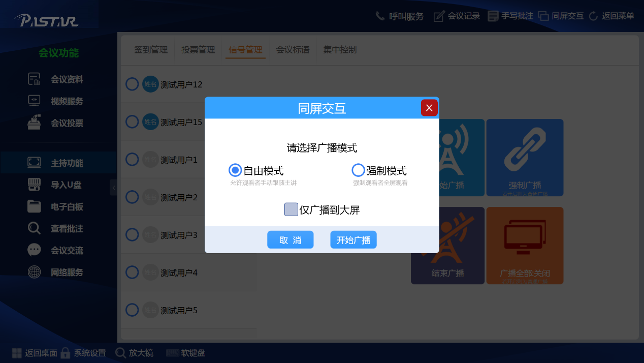Click 返回桌面 windows icon
644x363 pixels.
tap(17, 353)
